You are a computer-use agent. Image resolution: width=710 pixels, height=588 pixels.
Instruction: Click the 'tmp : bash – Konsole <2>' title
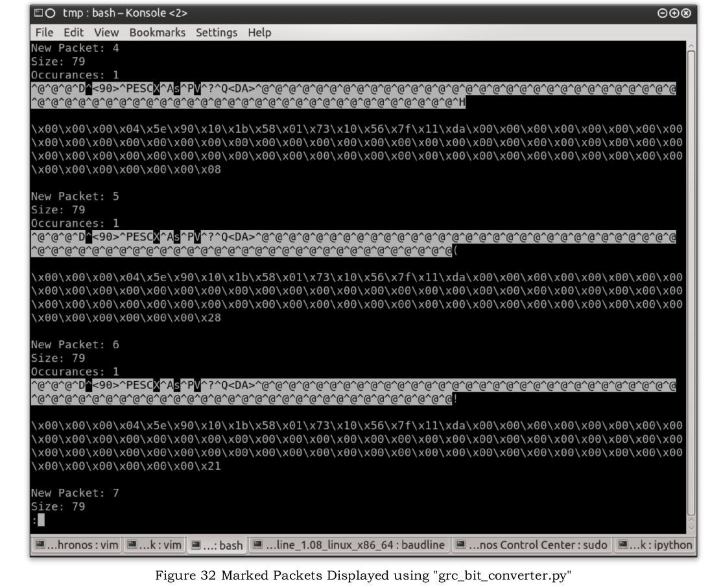pyautogui.click(x=125, y=13)
